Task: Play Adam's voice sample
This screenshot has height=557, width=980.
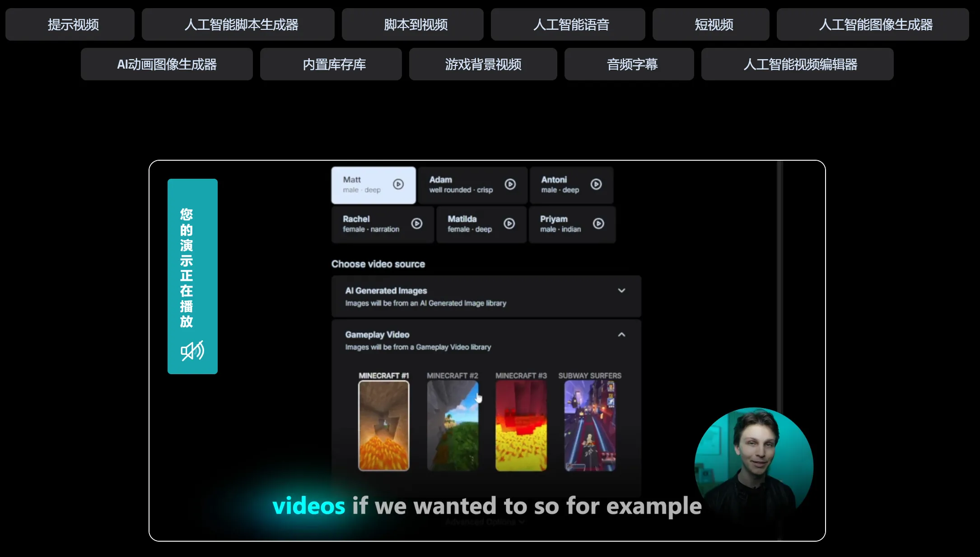Action: [x=511, y=185]
